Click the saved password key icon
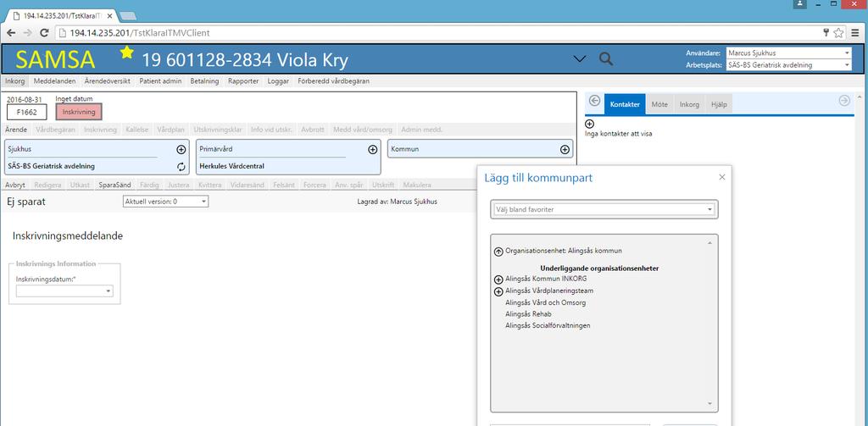 (x=826, y=33)
